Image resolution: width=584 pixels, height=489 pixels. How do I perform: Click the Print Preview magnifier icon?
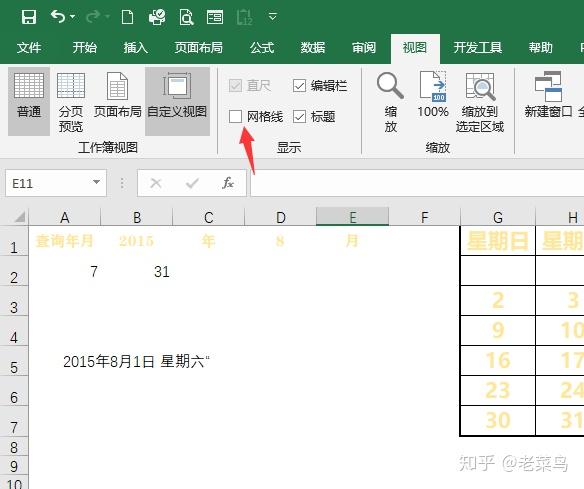coord(186,17)
